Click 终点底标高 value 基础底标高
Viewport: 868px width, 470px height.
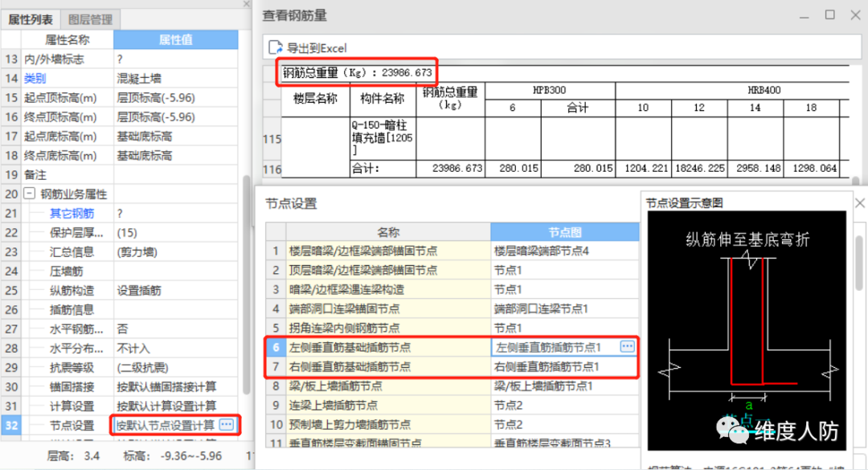click(x=176, y=156)
